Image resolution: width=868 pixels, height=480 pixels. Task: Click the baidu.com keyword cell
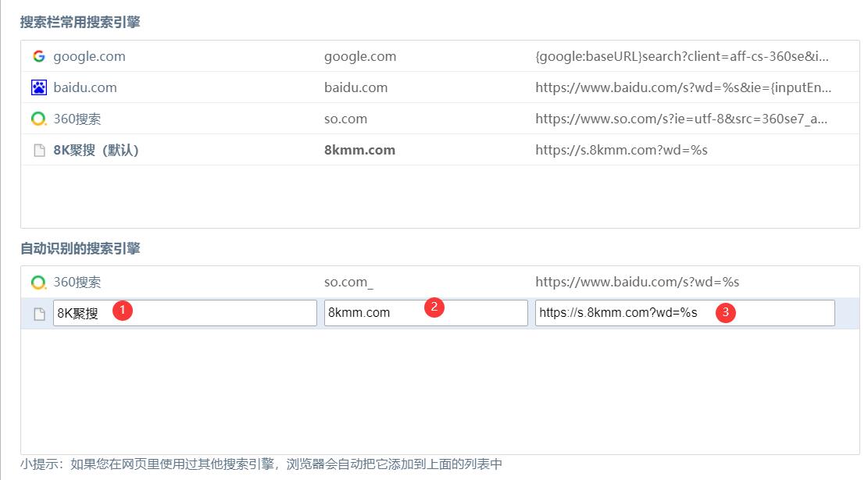pyautogui.click(x=355, y=87)
